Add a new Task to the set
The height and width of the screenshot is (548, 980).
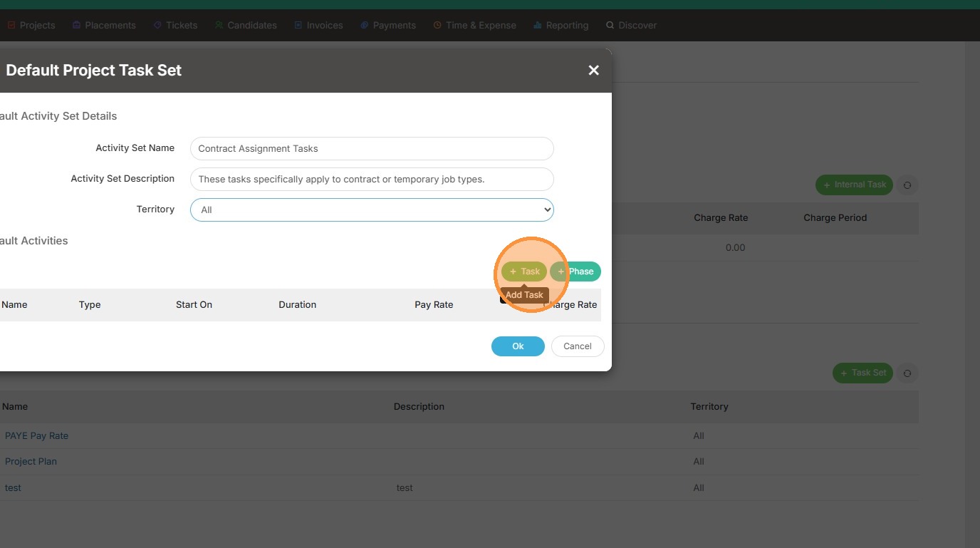[524, 272]
